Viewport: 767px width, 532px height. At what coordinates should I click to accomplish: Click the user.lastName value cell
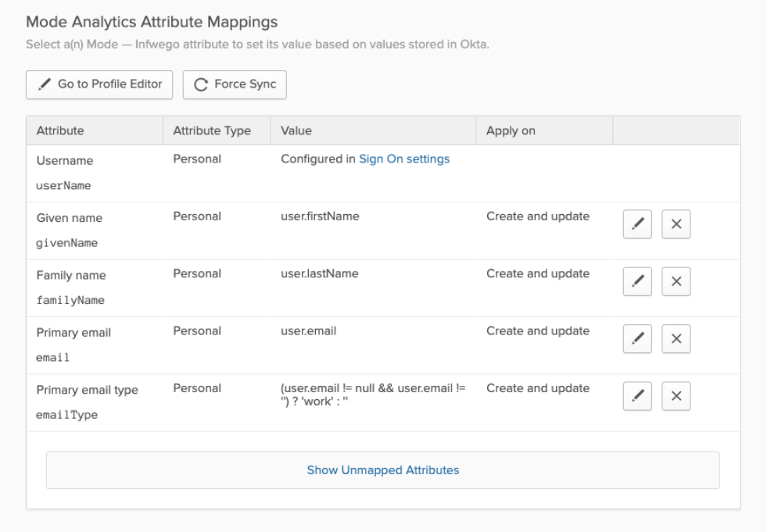click(x=320, y=273)
